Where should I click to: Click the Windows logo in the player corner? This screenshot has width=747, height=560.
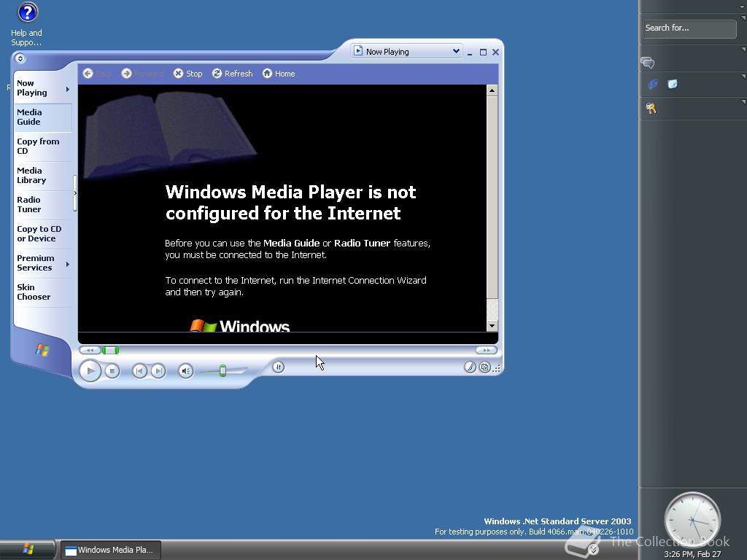(42, 350)
